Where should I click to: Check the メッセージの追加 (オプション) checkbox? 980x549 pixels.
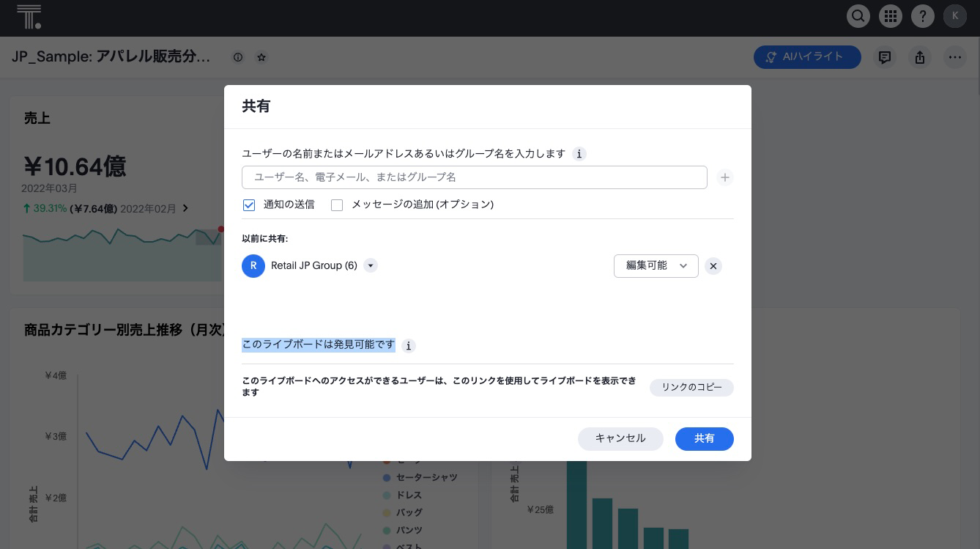point(337,205)
